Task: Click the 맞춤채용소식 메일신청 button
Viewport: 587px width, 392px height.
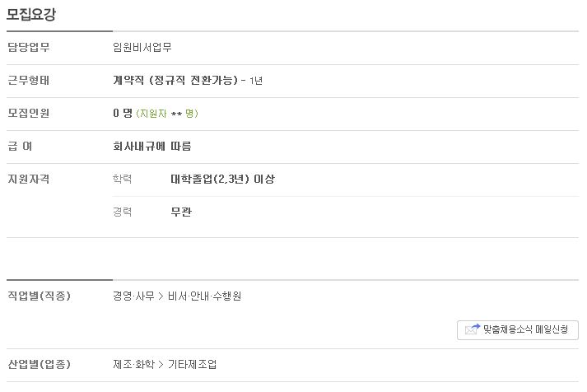Action: [517, 330]
